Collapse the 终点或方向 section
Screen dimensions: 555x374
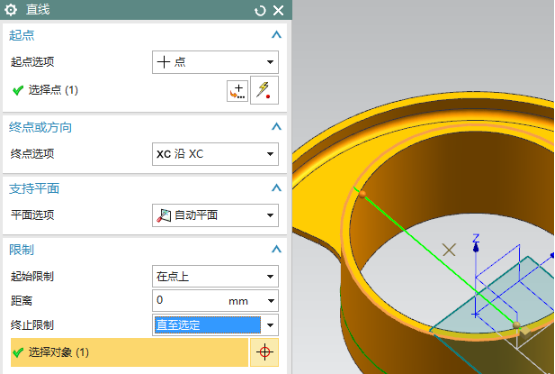pos(276,126)
